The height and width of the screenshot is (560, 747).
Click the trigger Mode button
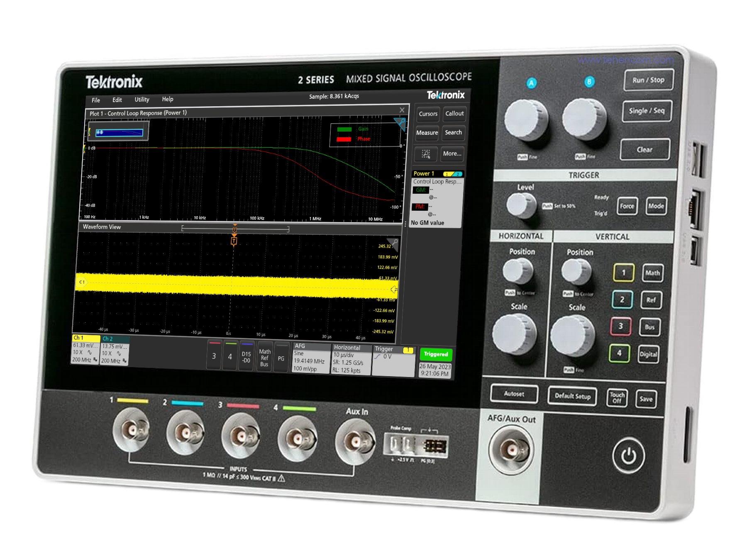(656, 206)
